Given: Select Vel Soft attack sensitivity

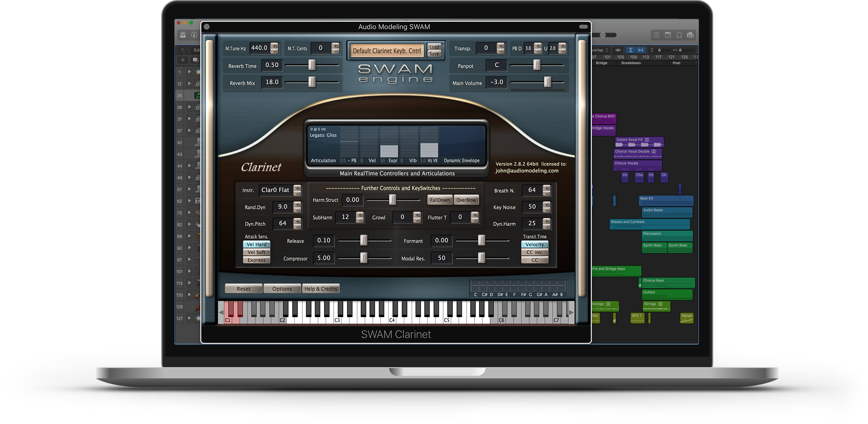Looking at the screenshot, I should pyautogui.click(x=256, y=253).
